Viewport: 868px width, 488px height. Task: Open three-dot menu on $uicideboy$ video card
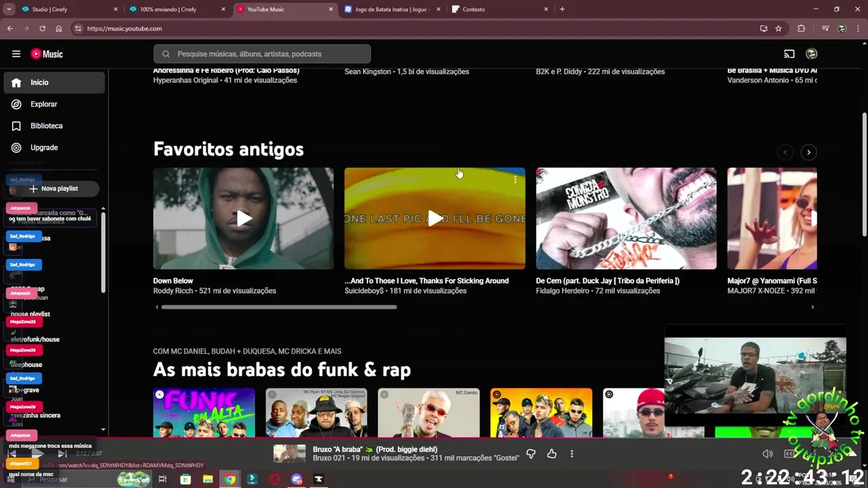515,180
